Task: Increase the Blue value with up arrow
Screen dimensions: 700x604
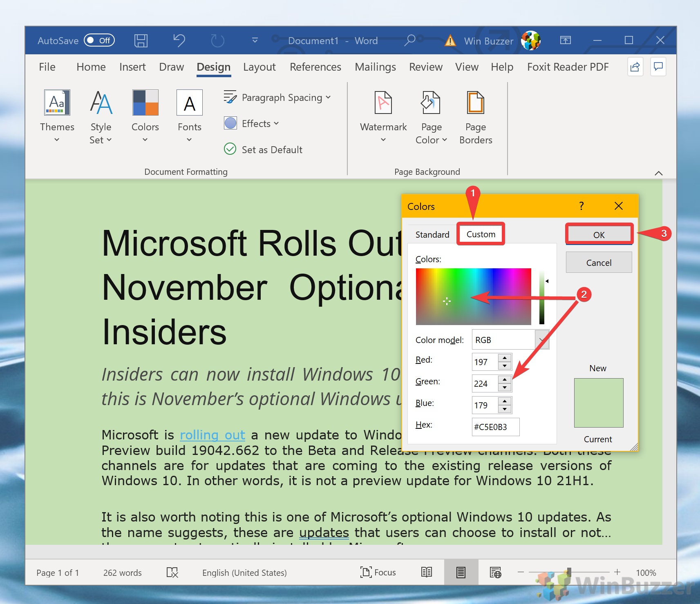Action: pyautogui.click(x=505, y=401)
